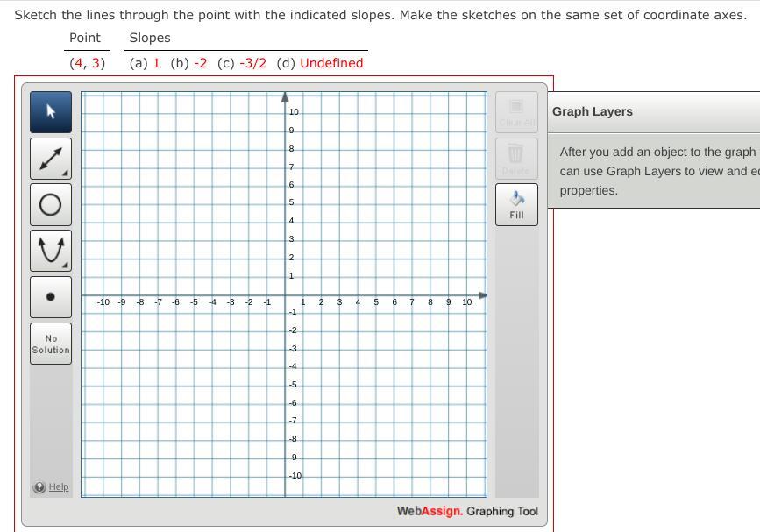Click the red 'Undefined' slope text
The height and width of the screenshot is (532, 760).
[x=331, y=63]
